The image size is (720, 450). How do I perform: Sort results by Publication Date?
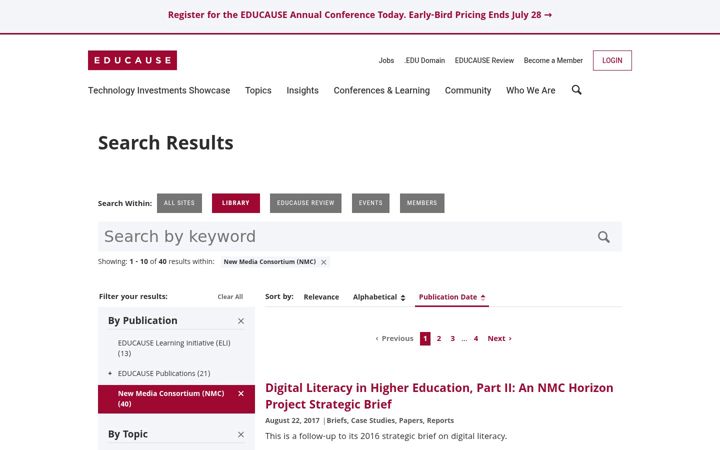(452, 297)
